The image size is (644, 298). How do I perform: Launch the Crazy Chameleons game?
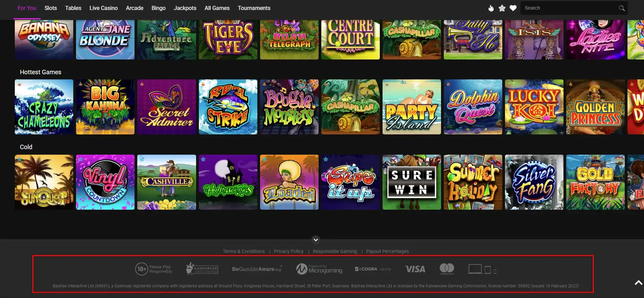44,107
